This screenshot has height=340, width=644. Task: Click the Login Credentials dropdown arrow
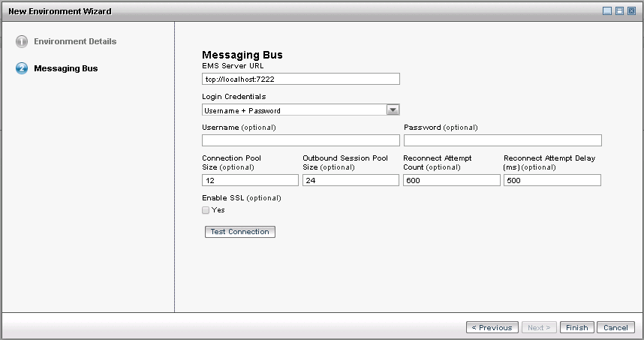click(x=393, y=110)
